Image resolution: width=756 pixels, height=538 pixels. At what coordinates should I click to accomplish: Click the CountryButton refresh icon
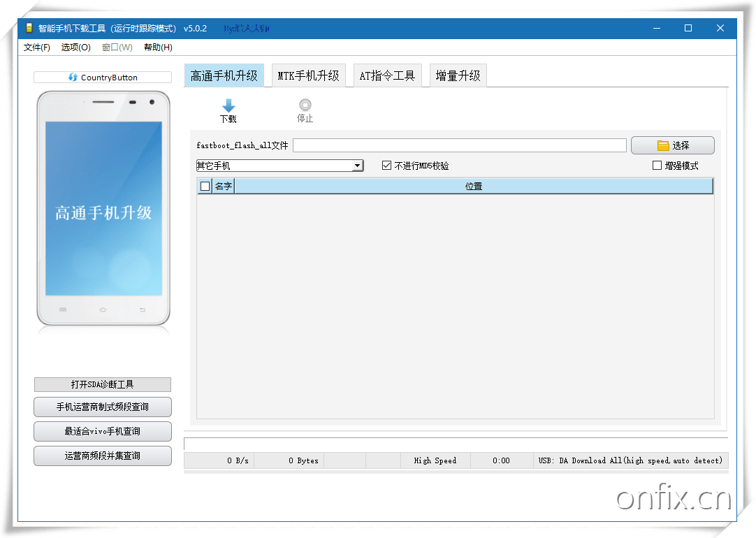(73, 78)
